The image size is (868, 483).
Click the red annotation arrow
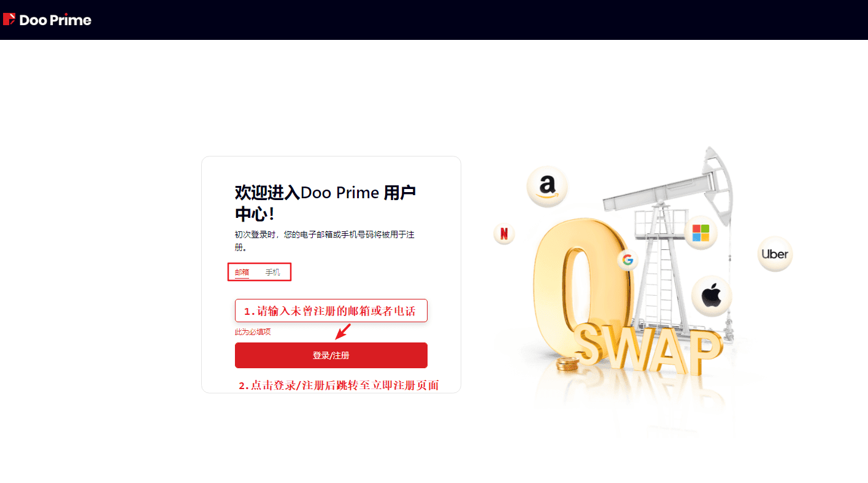342,331
